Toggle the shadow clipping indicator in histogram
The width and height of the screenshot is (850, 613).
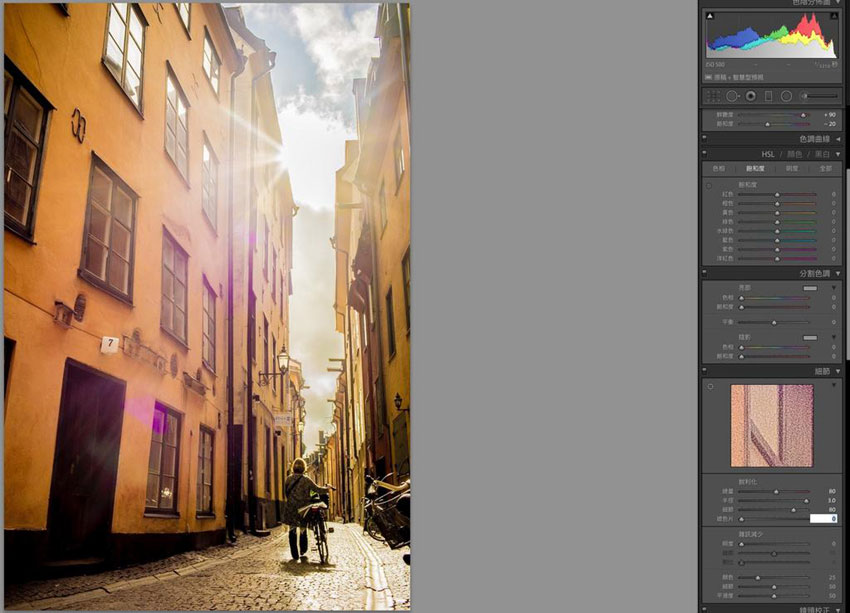click(710, 17)
